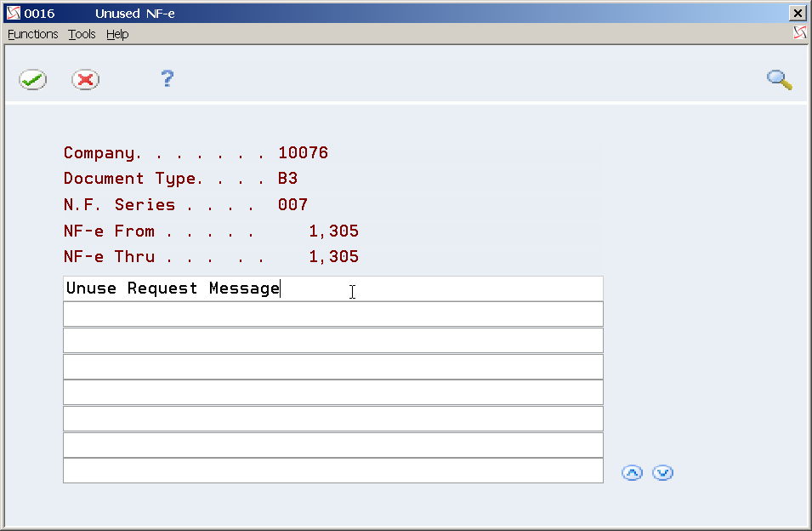This screenshot has width=812, height=531.
Task: Click the third message line field
Action: [x=333, y=340]
